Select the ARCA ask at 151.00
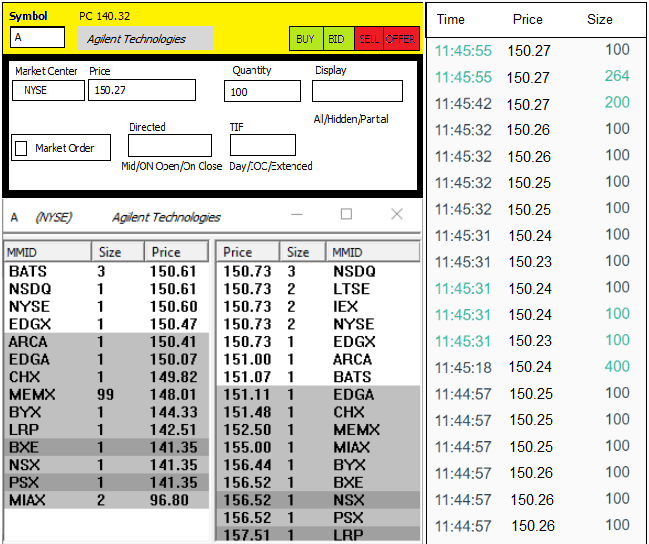Screen dimensions: 649x544 318,359
